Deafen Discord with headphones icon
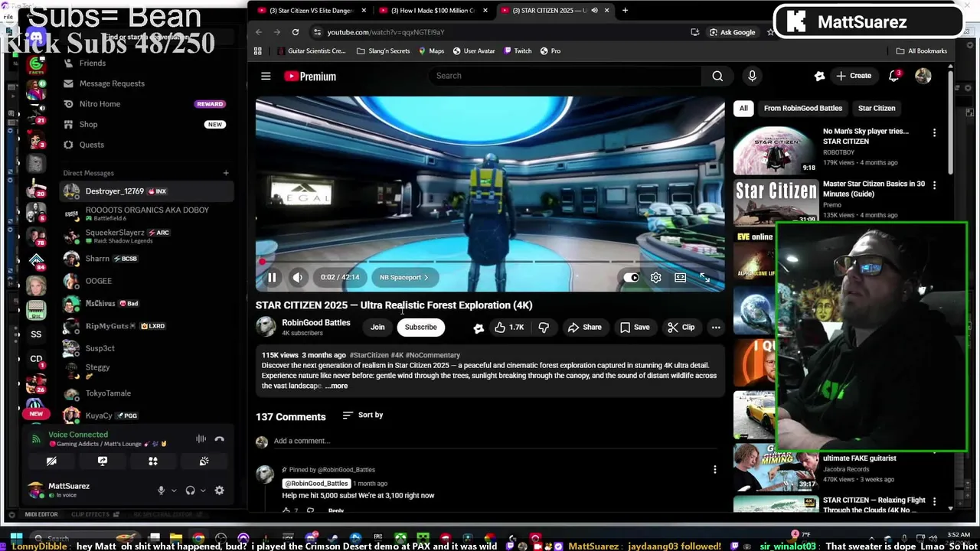Image resolution: width=980 pixels, height=551 pixels. (x=190, y=491)
